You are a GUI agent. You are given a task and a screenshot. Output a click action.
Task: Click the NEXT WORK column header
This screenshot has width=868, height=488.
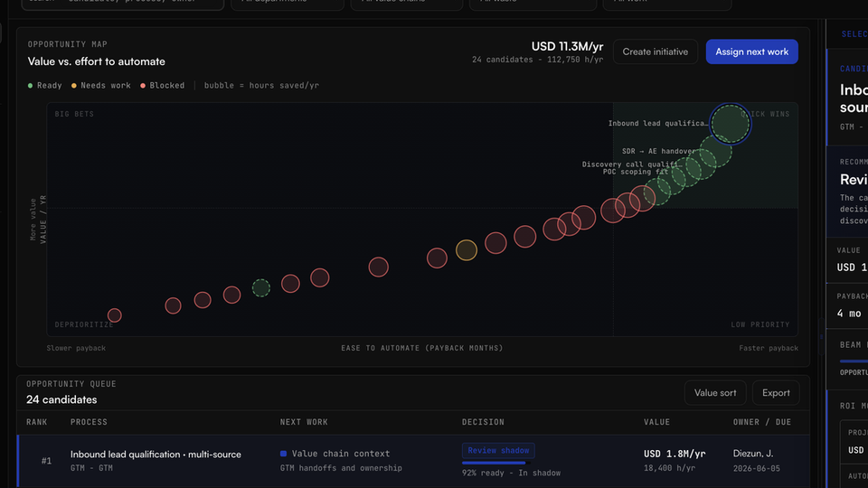click(304, 422)
